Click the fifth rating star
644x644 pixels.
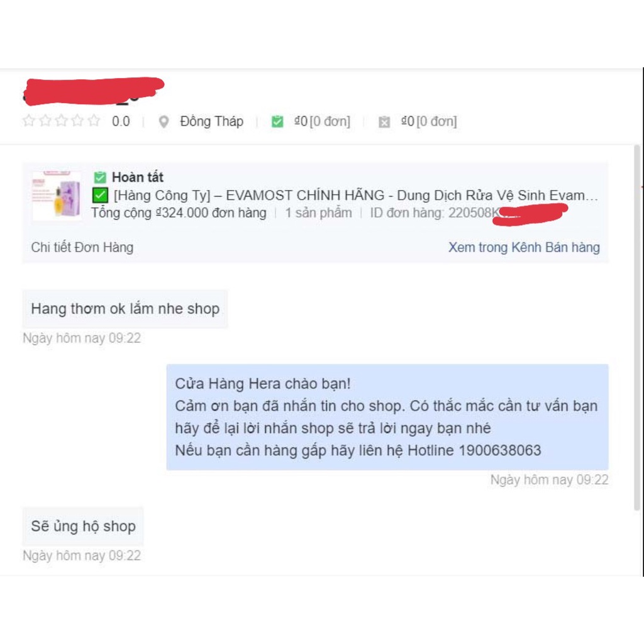[94, 121]
